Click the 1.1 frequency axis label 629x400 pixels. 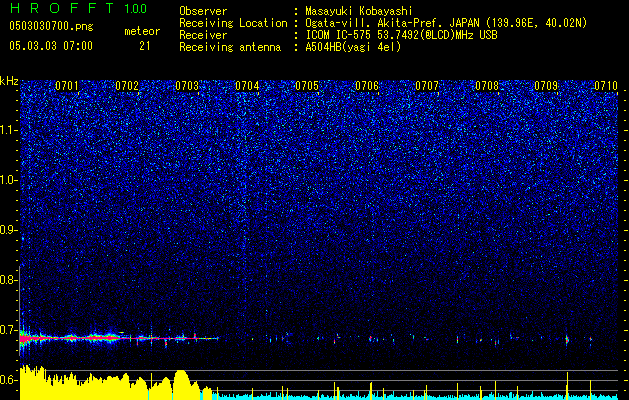tap(9, 130)
